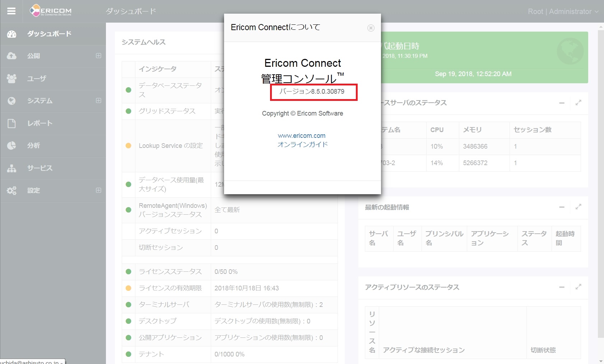Maximize the アクティブリソースのステータス panel
This screenshot has width=604, height=364.
[x=578, y=287]
